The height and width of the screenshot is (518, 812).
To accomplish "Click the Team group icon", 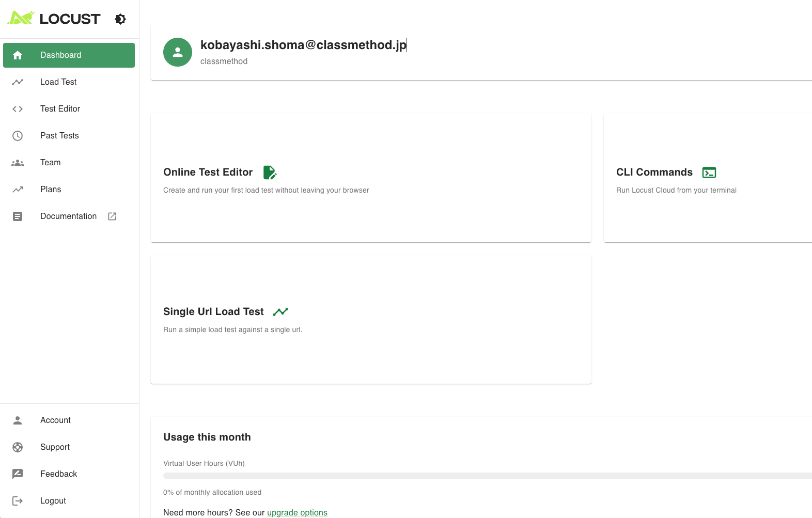I will pos(18,163).
